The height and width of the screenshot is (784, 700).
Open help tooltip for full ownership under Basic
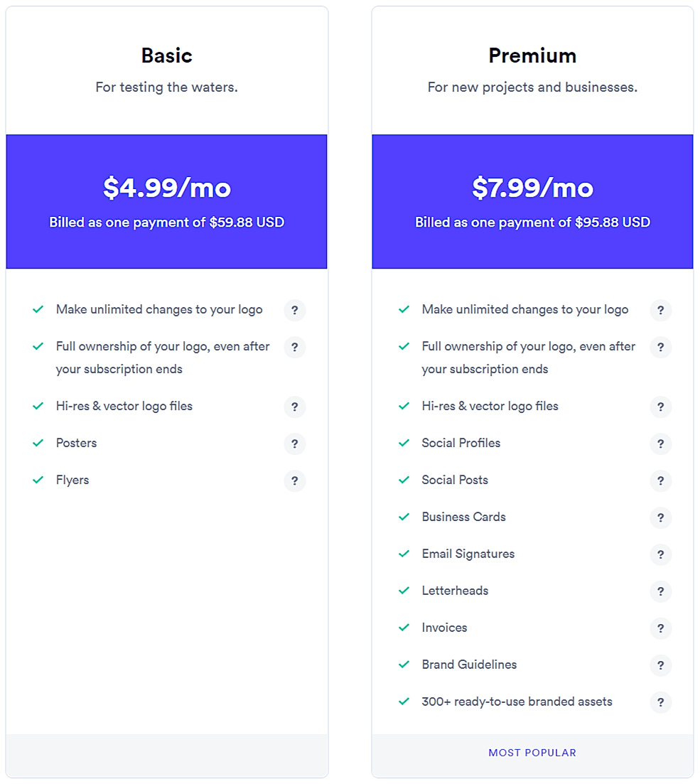pyautogui.click(x=295, y=347)
